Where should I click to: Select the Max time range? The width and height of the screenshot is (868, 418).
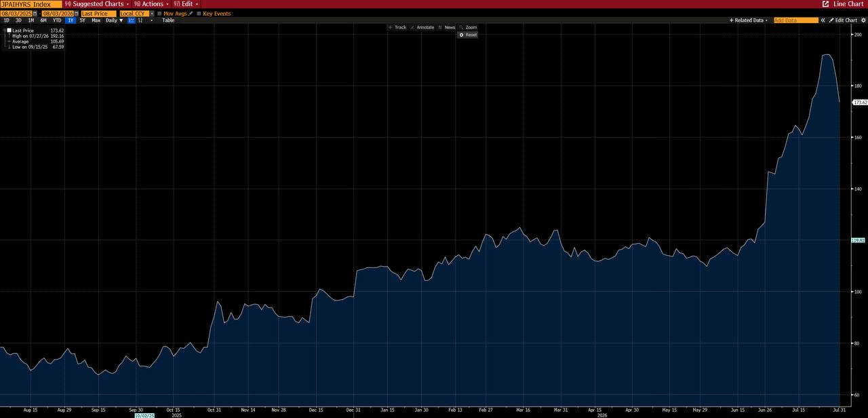pos(96,20)
